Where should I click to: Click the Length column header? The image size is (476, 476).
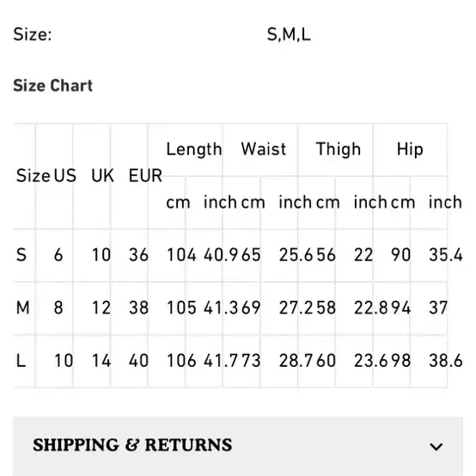coord(194,150)
